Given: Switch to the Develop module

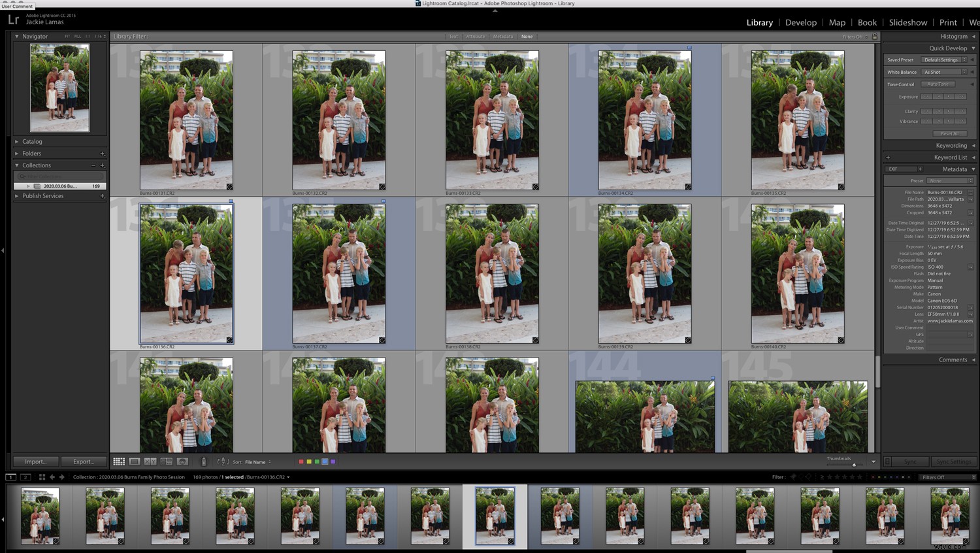Looking at the screenshot, I should pyautogui.click(x=801, y=22).
